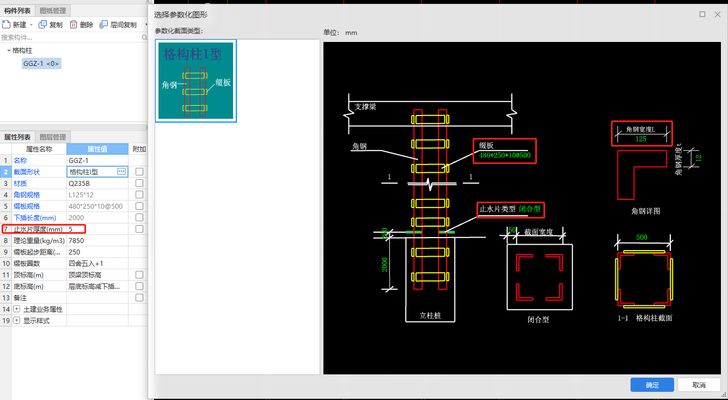
Task: Expand the 显示样式 property group
Action: 16,322
